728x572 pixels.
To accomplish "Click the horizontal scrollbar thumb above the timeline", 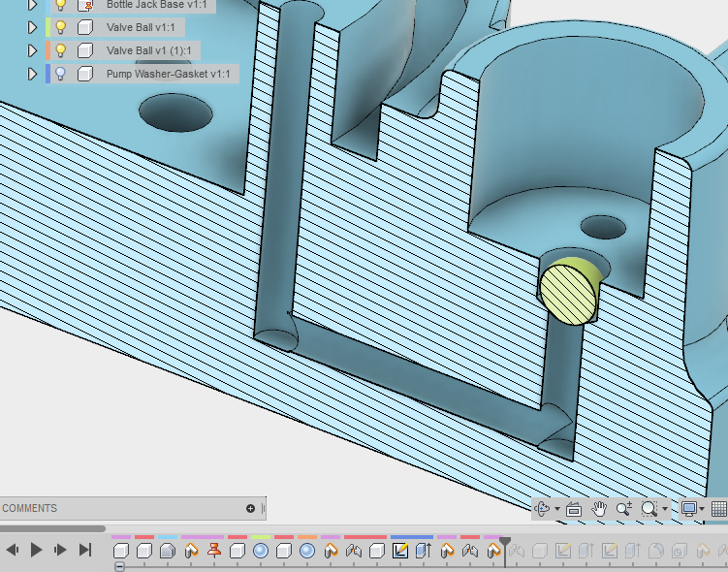I will pos(52,528).
